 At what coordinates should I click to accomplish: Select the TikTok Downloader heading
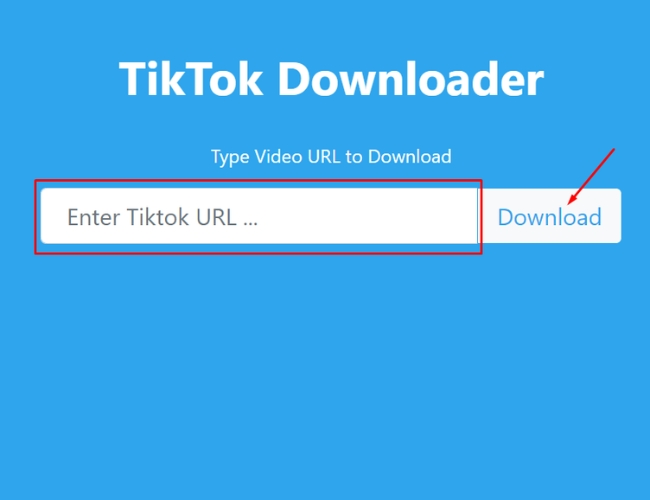[331, 79]
